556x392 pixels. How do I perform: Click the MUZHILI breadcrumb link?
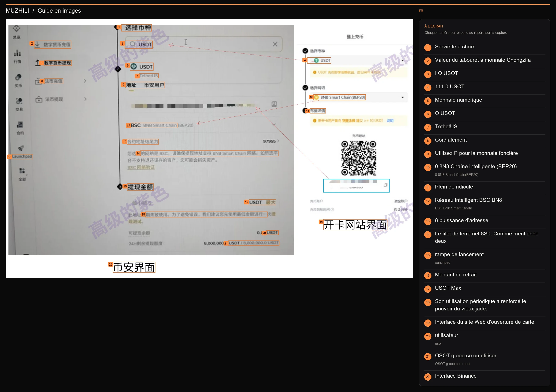pos(17,11)
